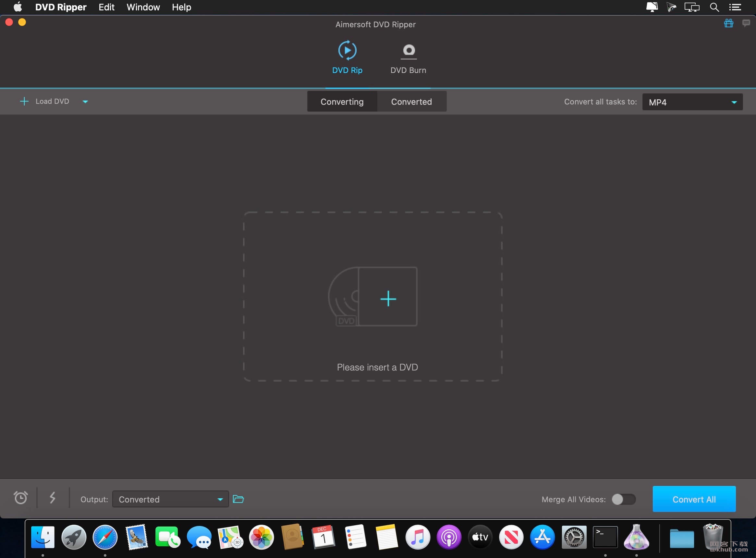The width and height of the screenshot is (756, 558).
Task: Open the schedule alarm clock icon
Action: pyautogui.click(x=21, y=498)
